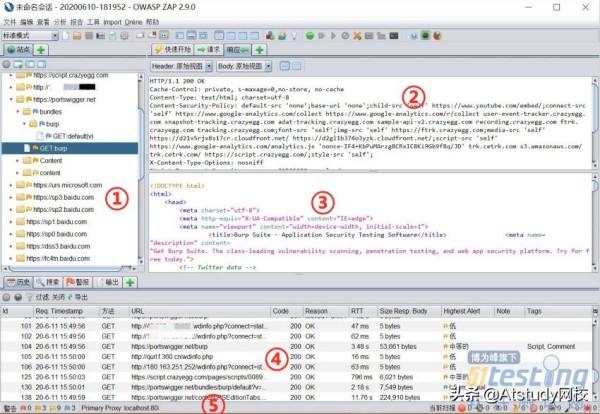This screenshot has width=600, height=414.
Task: Click the target icon in Sites panel toolbar
Action: tap(6, 64)
